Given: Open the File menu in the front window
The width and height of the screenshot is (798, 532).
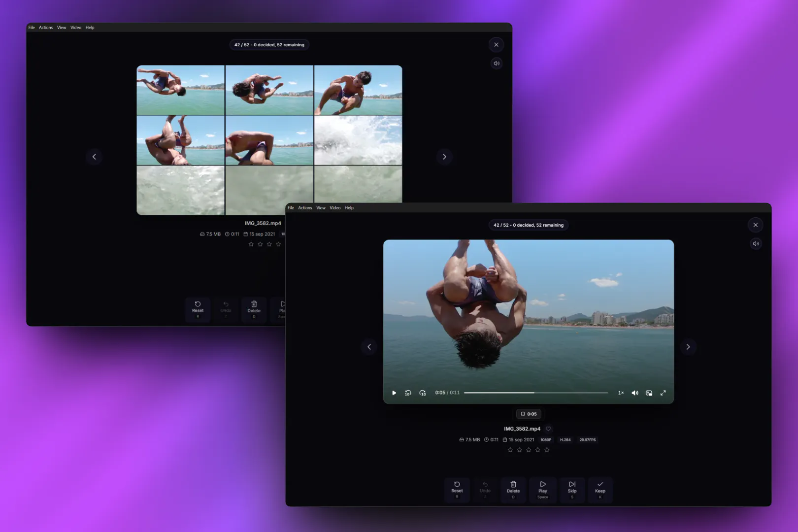Looking at the screenshot, I should (x=291, y=208).
